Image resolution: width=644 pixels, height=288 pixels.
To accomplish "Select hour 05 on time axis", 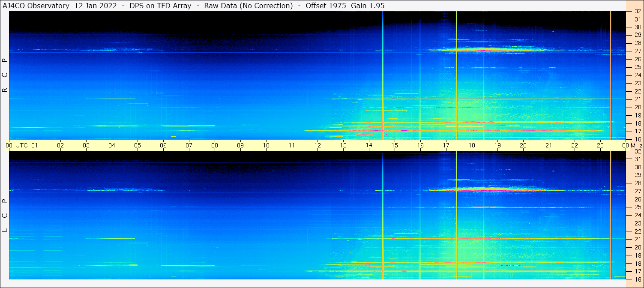I will (x=138, y=145).
